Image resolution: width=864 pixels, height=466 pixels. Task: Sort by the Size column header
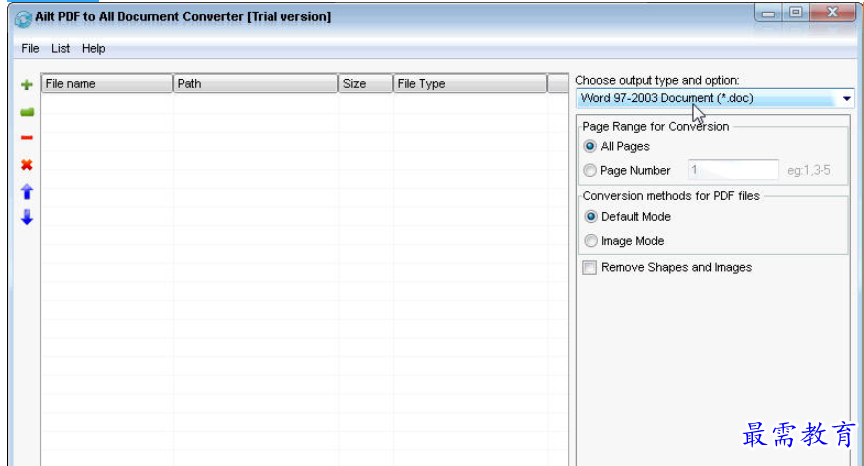coord(366,84)
